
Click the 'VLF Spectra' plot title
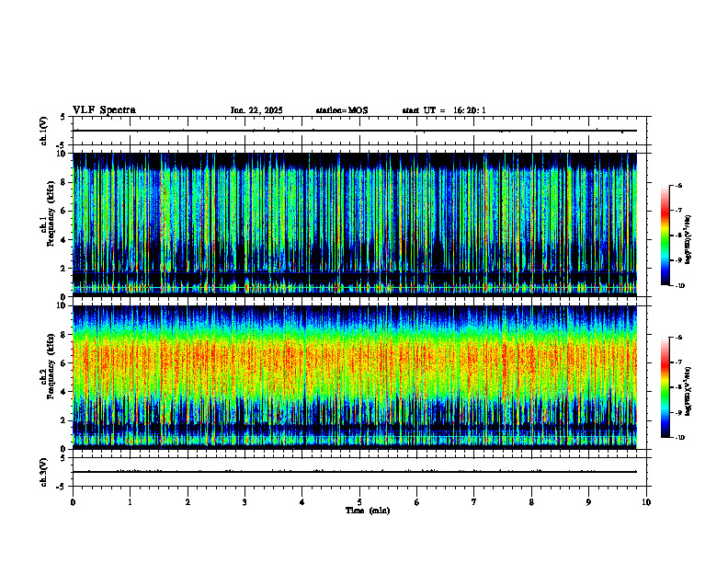(104, 110)
